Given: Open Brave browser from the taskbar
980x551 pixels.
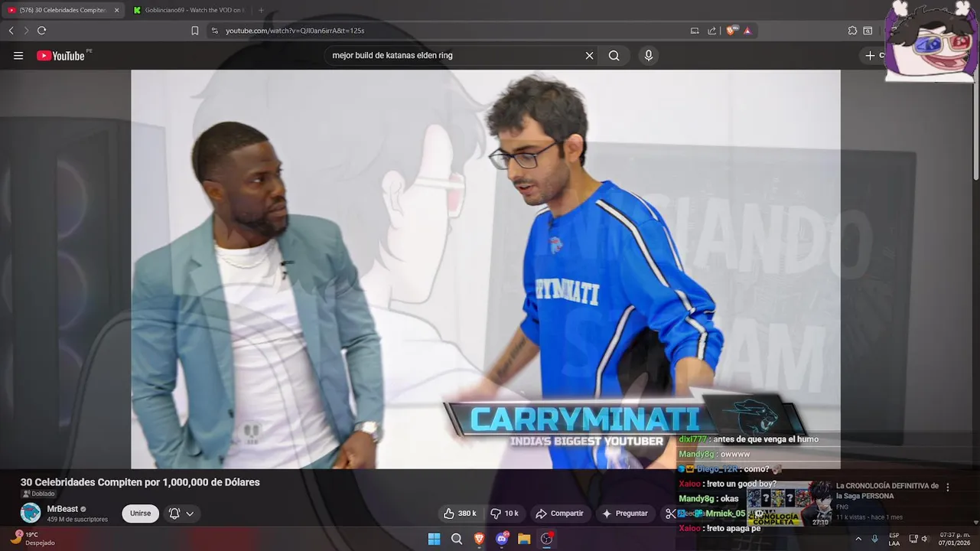Looking at the screenshot, I should (x=479, y=539).
